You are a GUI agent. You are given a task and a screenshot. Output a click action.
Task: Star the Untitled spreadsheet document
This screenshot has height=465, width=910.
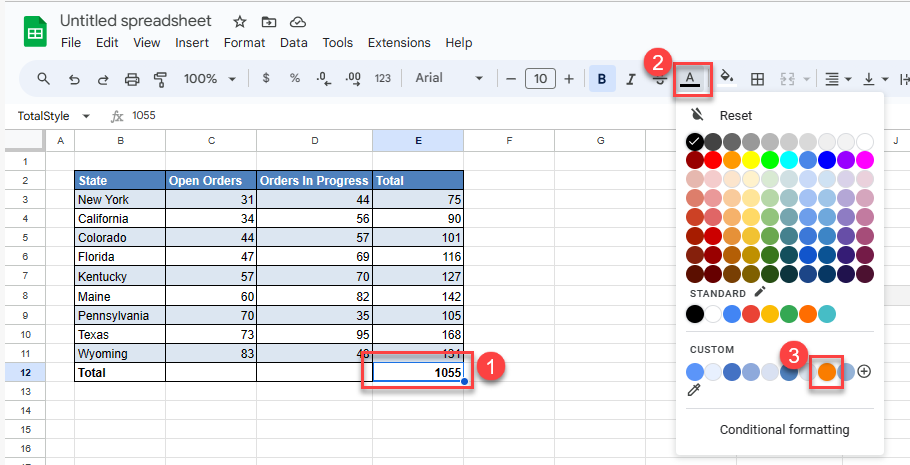tap(239, 21)
